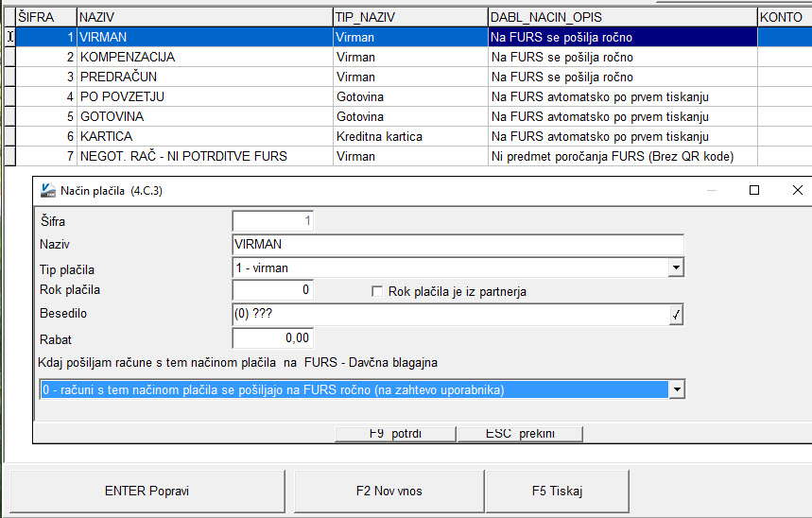
Task: Click the Virman type cell in KOMPENZACIJA row
Action: point(410,57)
